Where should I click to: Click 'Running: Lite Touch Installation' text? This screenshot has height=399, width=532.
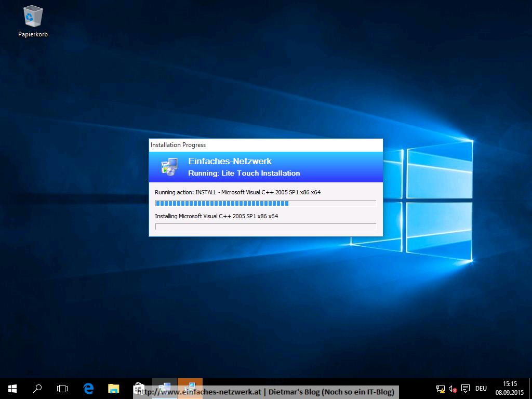(x=244, y=173)
